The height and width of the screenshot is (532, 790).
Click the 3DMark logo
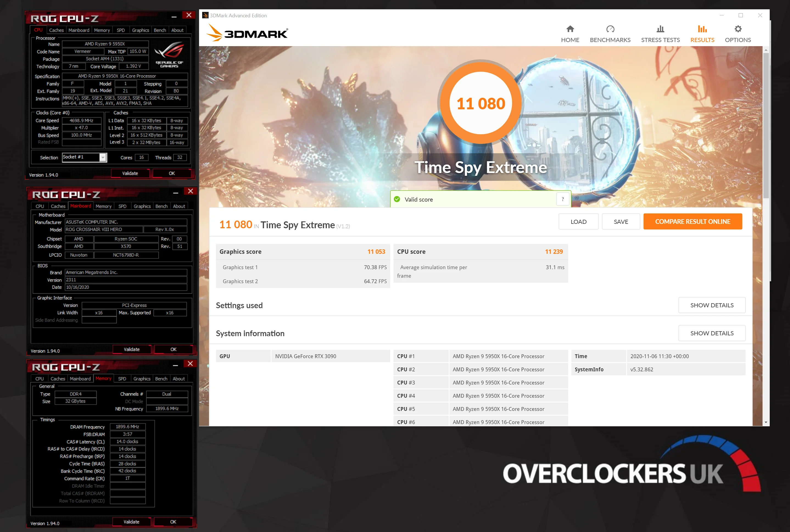247,33
